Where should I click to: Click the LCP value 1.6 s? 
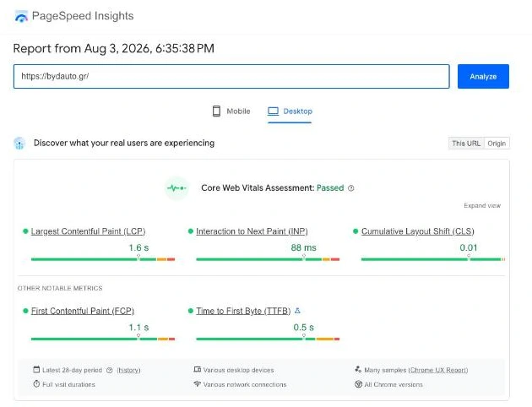138,248
